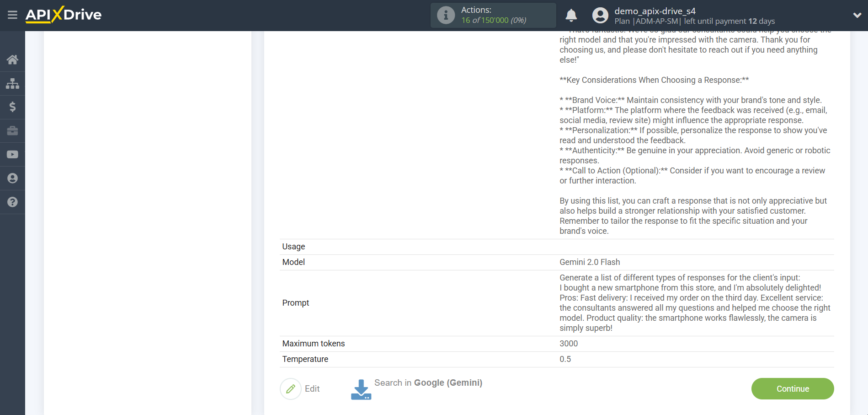Open the hamburger navigation menu
Screen dimensions: 868x415
(x=12, y=15)
